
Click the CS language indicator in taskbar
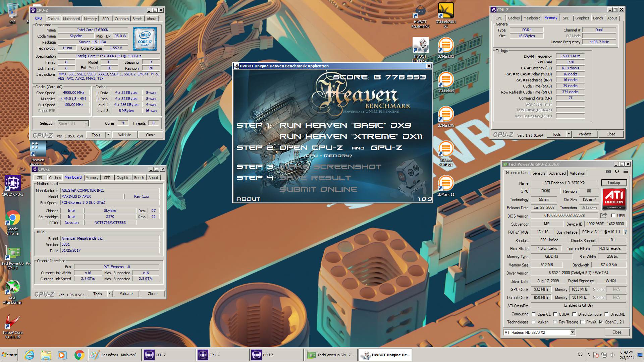tap(580, 355)
